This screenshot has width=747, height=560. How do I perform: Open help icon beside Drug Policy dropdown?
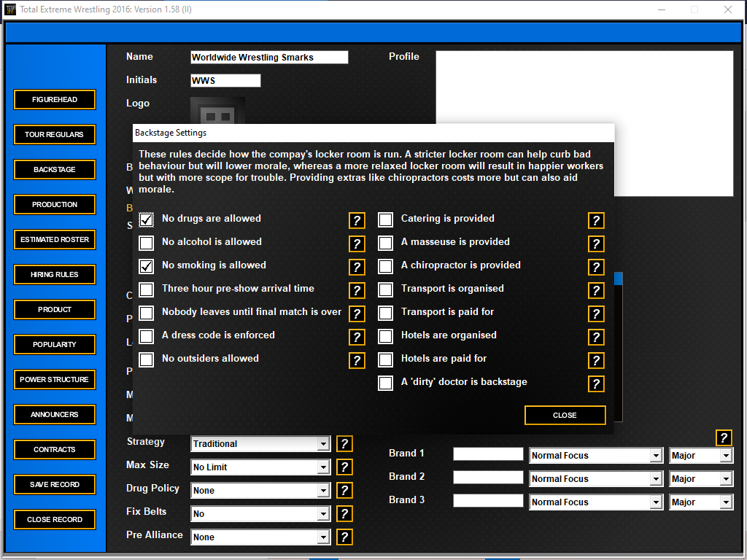pyautogui.click(x=344, y=491)
